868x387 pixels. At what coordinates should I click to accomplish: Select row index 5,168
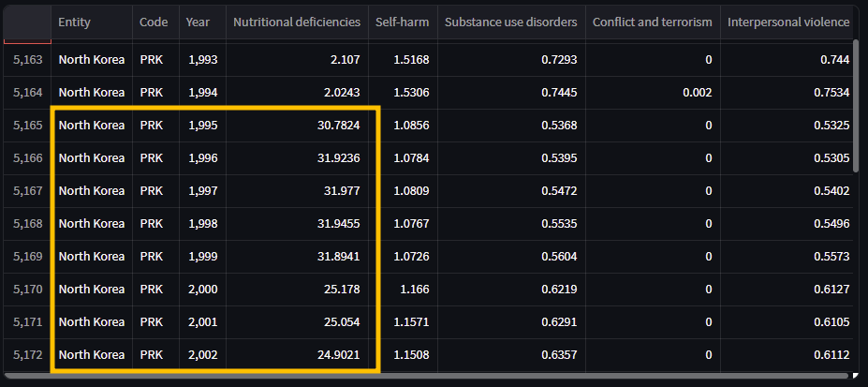click(x=28, y=224)
